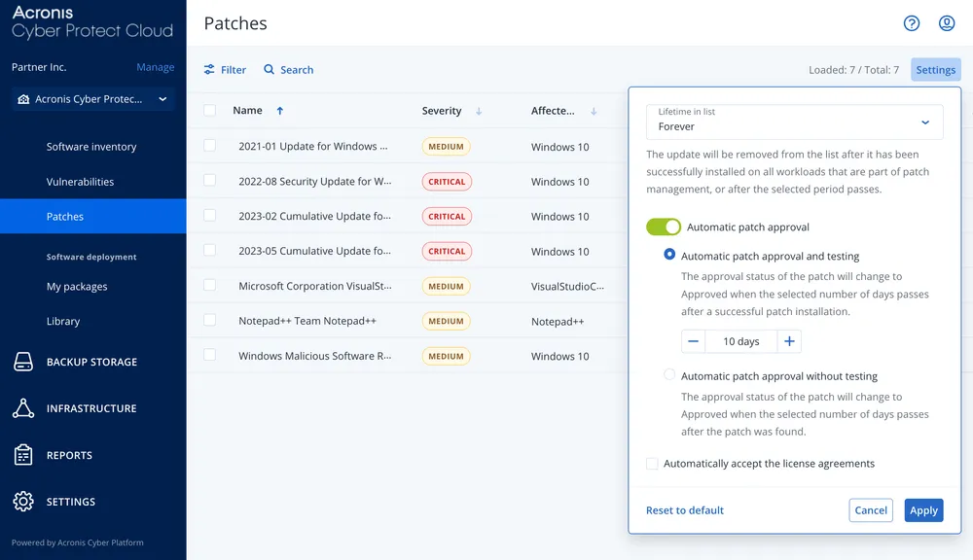Check the 2023-05 Cumulative Update row
The image size is (973, 560).
(x=210, y=250)
